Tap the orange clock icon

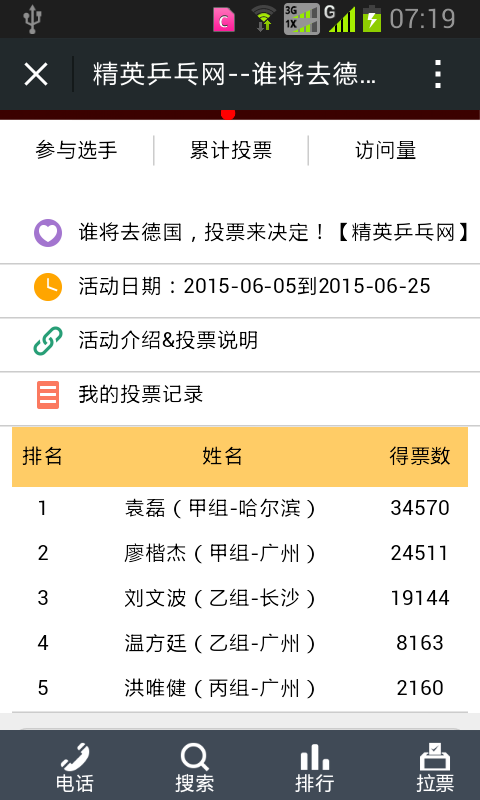(48, 287)
